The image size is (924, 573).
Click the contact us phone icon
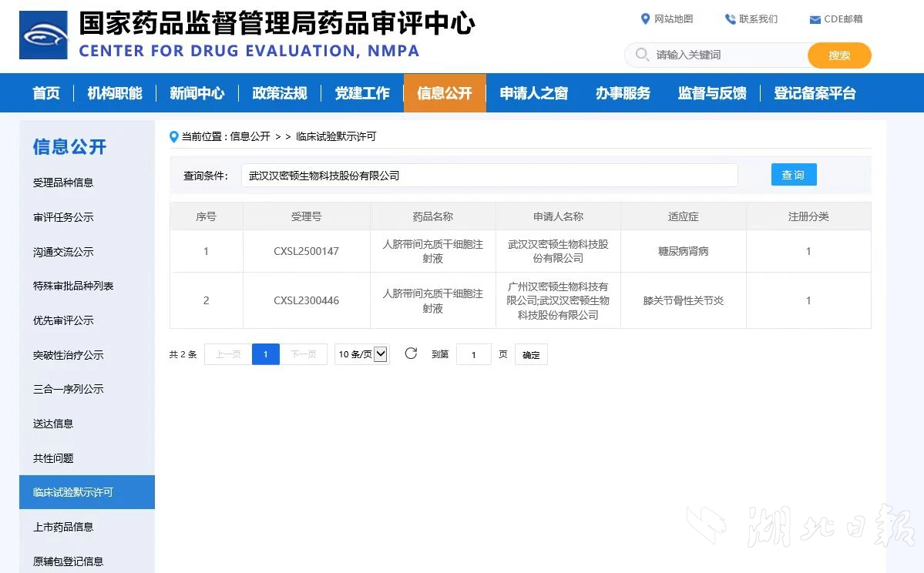pos(730,18)
